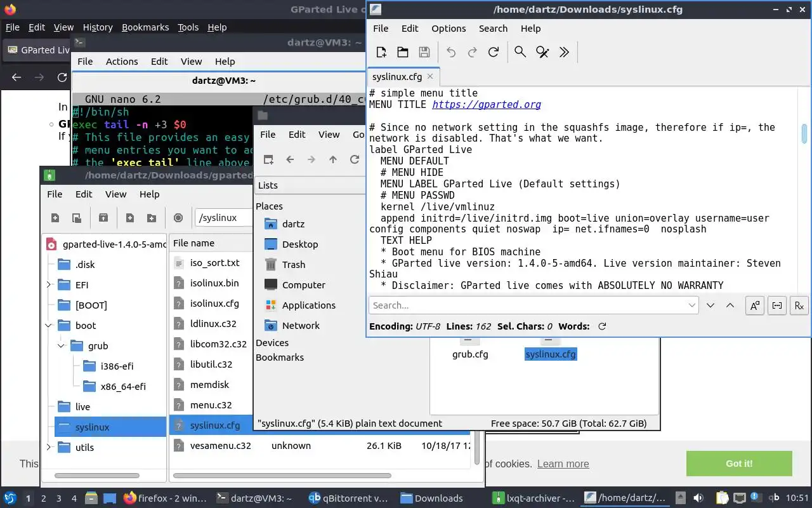Image resolution: width=812 pixels, height=508 pixels.
Task: Collapse the grub folder in the archive tree
Action: point(62,346)
